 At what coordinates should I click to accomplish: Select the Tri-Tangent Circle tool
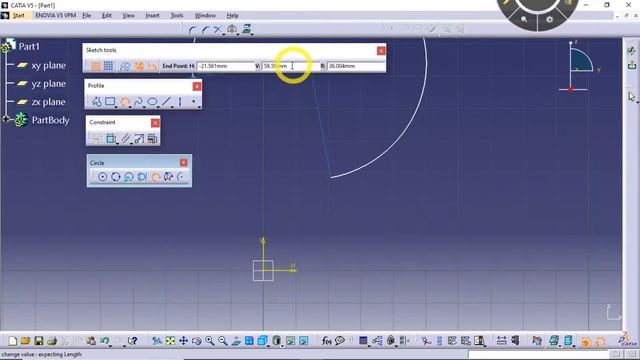142,177
